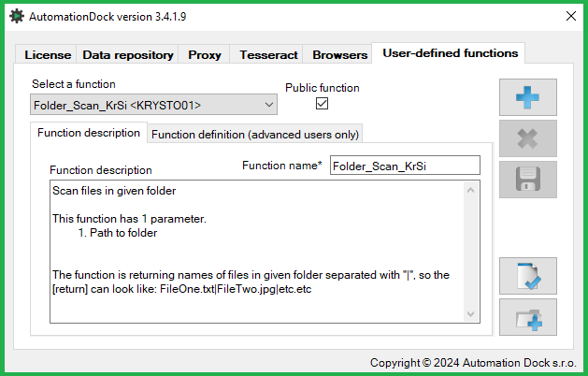Click the description scrollbar up arrow
Screen dimensions: 588x376
click(x=470, y=190)
